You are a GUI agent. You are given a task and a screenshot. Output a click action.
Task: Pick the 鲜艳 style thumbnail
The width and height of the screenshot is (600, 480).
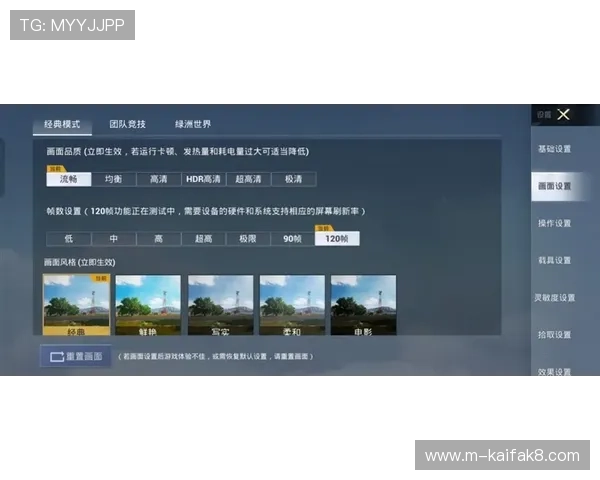[148, 305]
